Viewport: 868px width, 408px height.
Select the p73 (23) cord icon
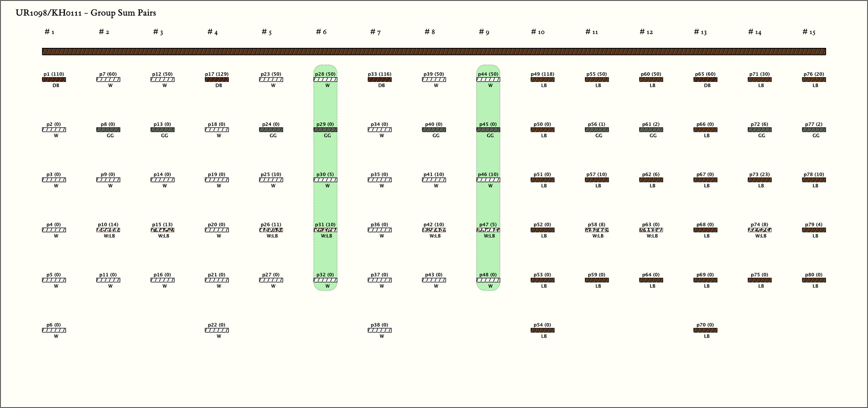point(759,180)
